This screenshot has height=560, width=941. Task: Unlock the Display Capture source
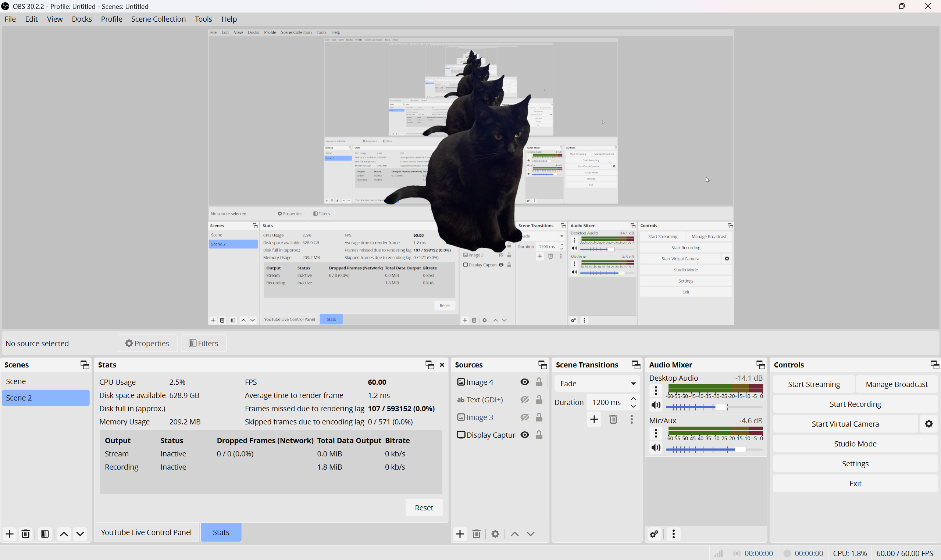click(539, 435)
